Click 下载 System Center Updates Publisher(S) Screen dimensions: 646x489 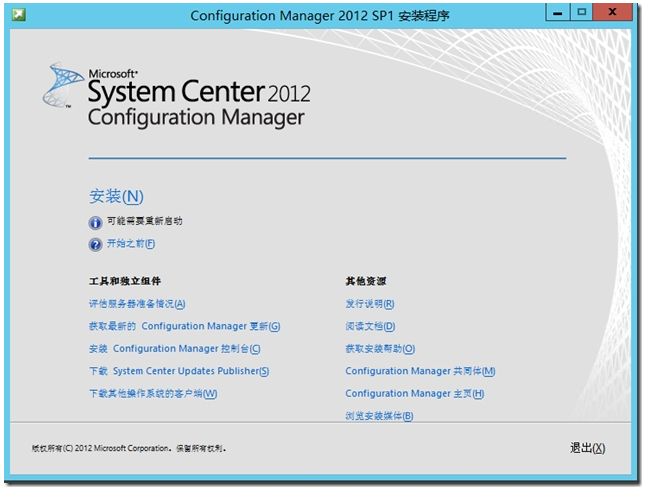click(179, 371)
